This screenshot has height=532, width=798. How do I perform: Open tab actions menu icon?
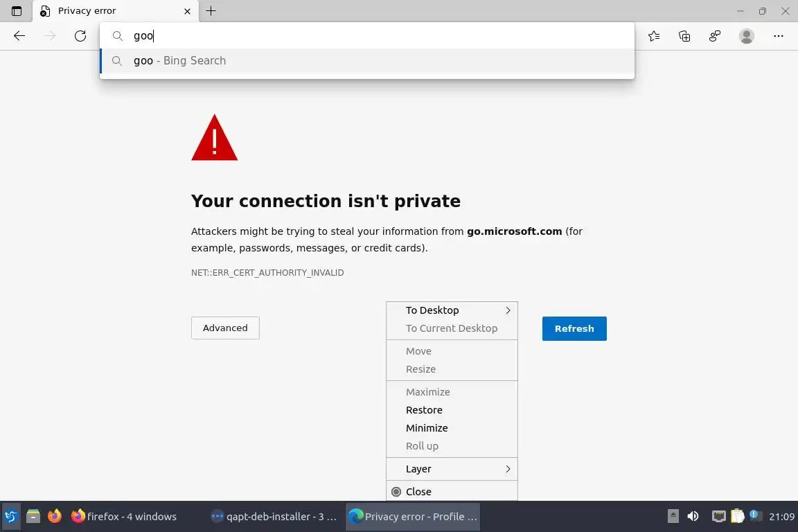tap(17, 11)
